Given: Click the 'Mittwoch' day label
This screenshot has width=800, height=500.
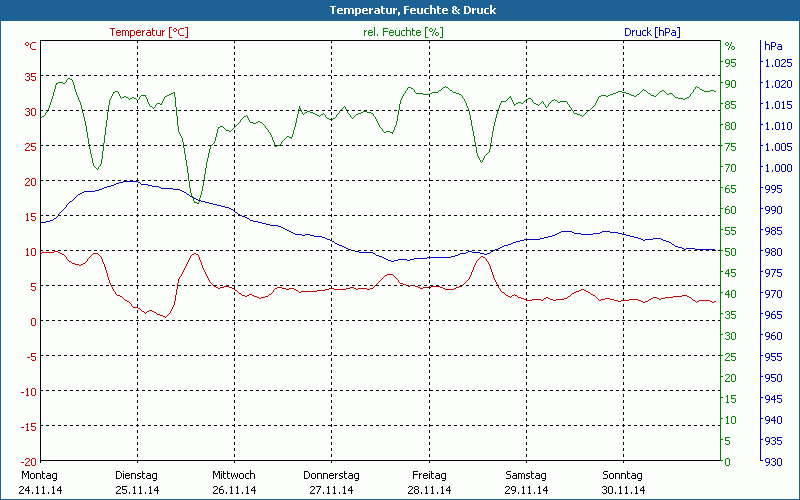Looking at the screenshot, I should 234,476.
